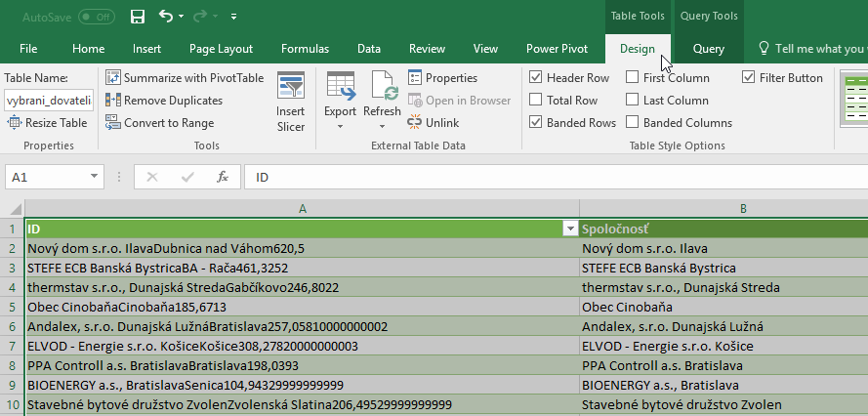The image size is (868, 416).
Task: Switch to the Home tab
Action: 88,49
